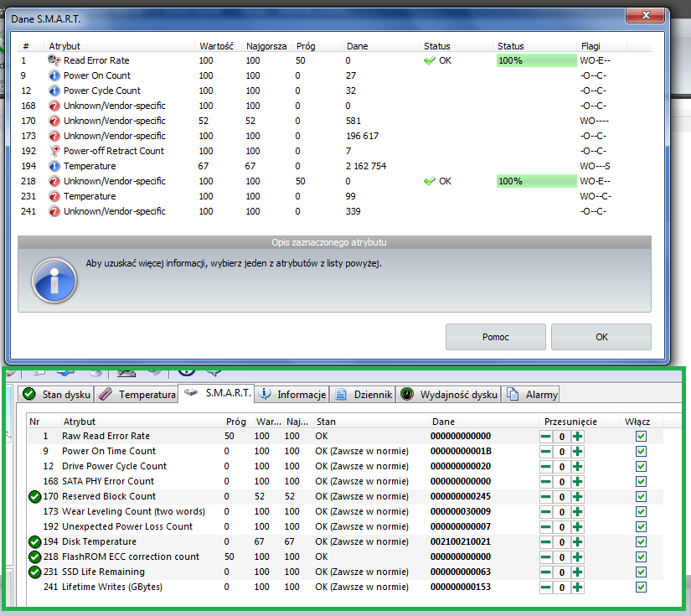Click the Flagi column header
The image size is (691, 616).
point(601,46)
